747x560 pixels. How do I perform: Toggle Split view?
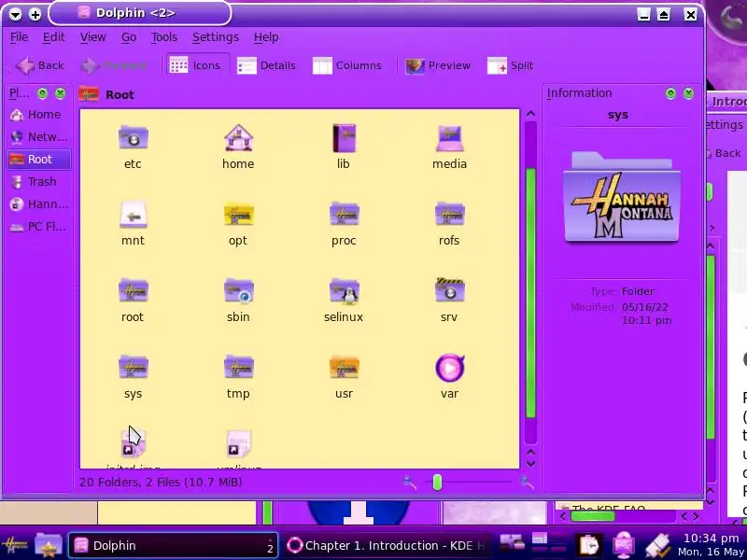point(510,65)
